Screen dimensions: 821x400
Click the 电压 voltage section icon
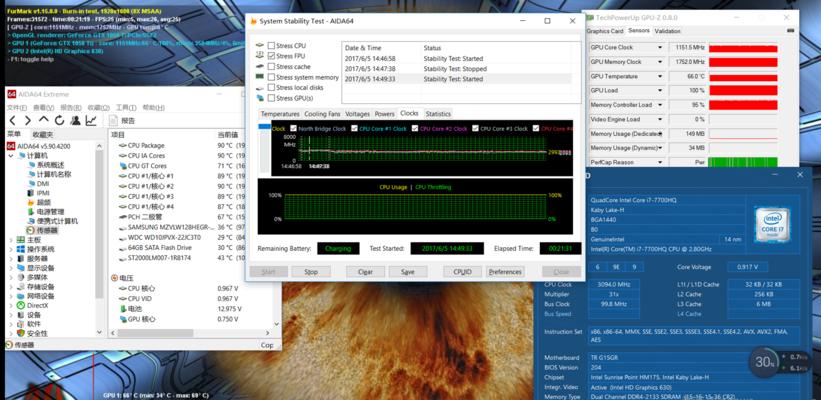coord(115,277)
